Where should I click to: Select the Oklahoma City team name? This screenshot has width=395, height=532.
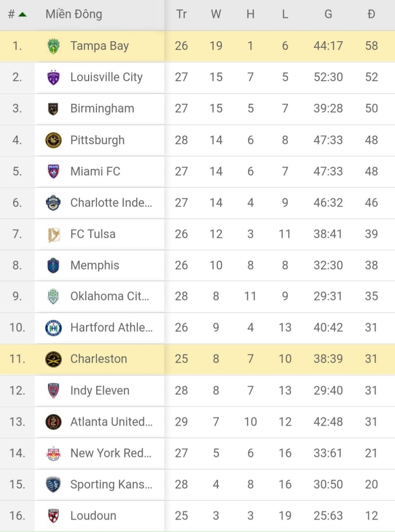point(109,296)
